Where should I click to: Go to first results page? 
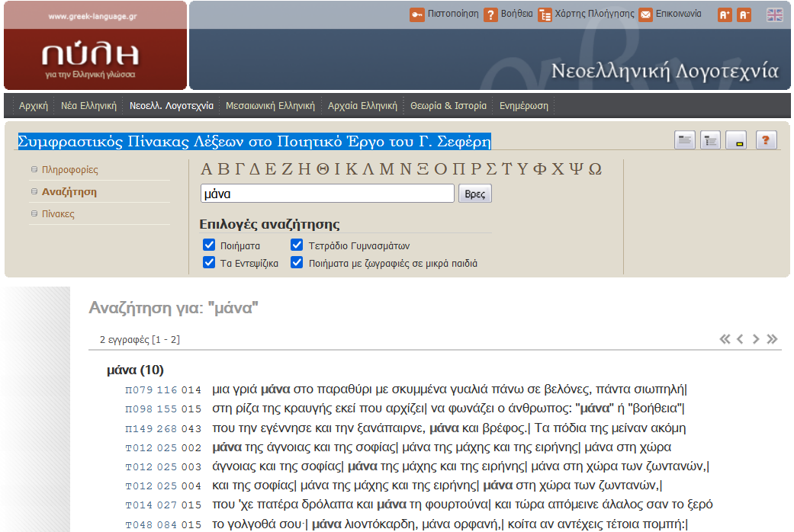pos(725,339)
